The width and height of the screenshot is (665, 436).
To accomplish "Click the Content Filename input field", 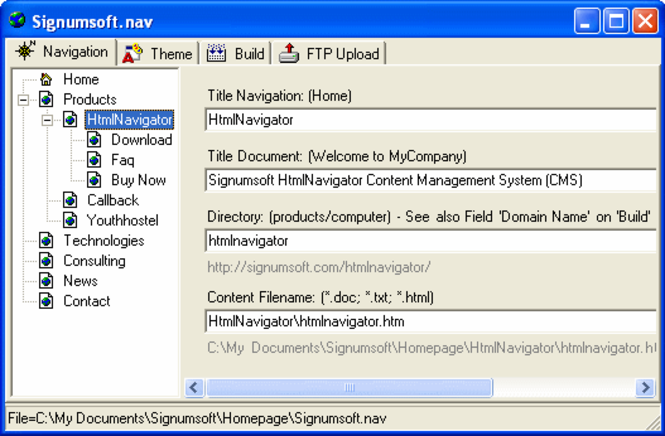I will (430, 321).
